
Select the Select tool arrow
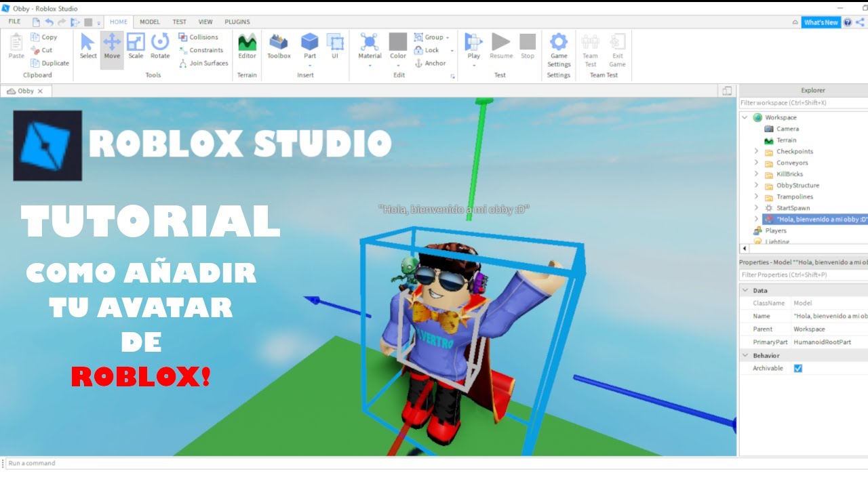point(88,46)
